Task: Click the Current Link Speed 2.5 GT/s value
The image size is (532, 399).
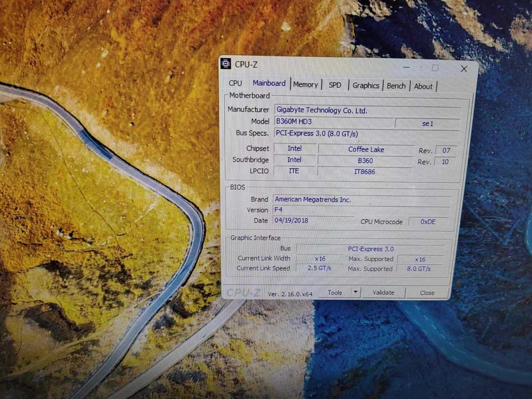Action: (x=319, y=268)
